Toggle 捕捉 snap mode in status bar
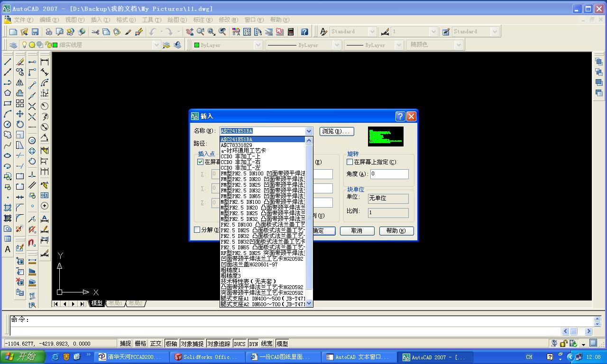The image size is (607, 364). 125,344
